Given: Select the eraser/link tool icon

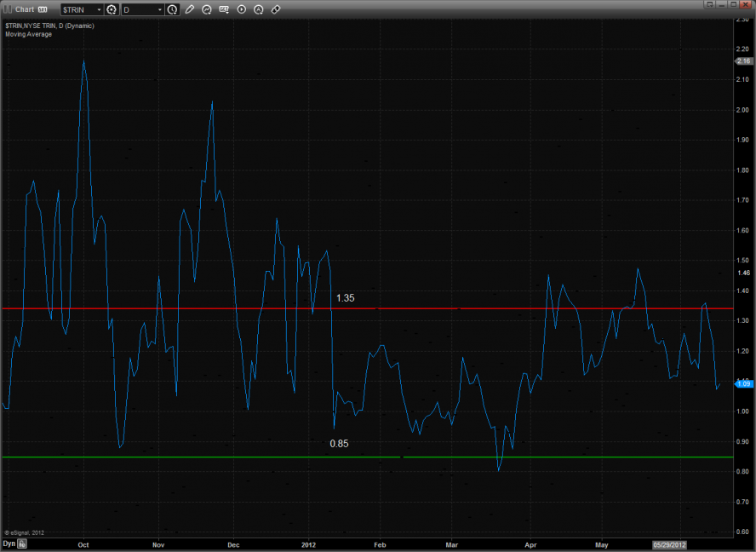Looking at the screenshot, I should [276, 9].
